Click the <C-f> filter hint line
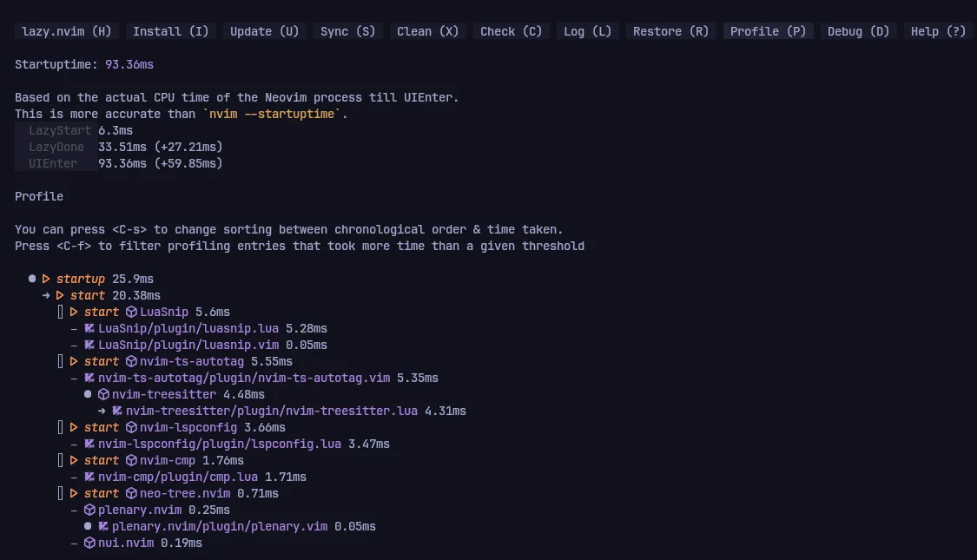The height and width of the screenshot is (560, 977). [300, 246]
